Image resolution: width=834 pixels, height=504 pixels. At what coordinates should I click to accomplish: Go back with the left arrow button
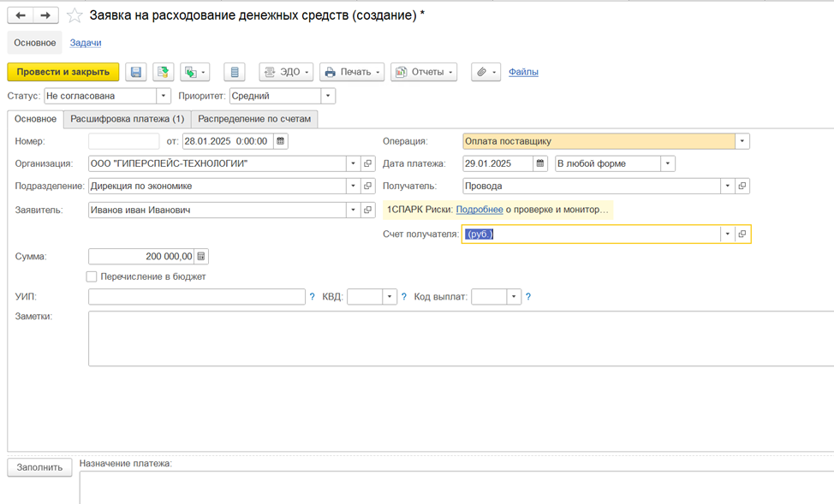point(21,15)
